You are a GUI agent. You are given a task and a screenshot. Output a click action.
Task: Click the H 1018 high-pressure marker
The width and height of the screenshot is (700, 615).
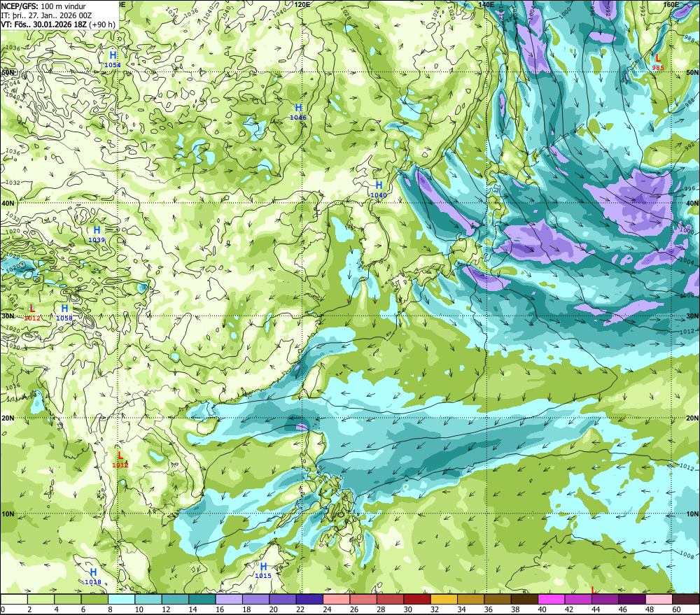pos(93,577)
